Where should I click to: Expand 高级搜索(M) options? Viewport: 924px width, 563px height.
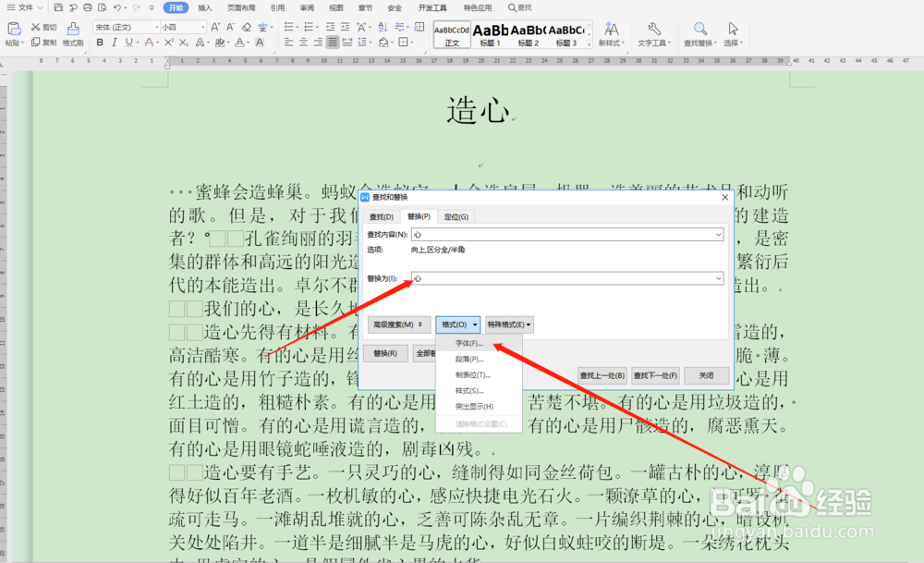click(x=398, y=324)
